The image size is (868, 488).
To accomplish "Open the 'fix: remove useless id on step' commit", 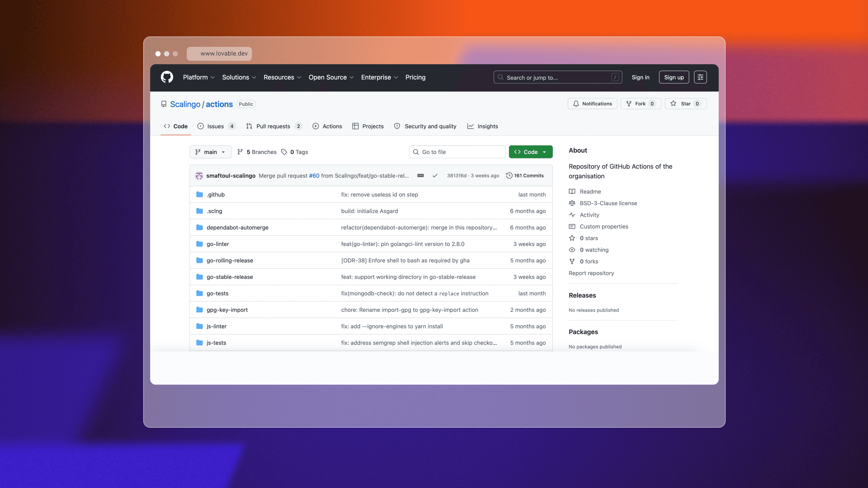I will click(379, 194).
